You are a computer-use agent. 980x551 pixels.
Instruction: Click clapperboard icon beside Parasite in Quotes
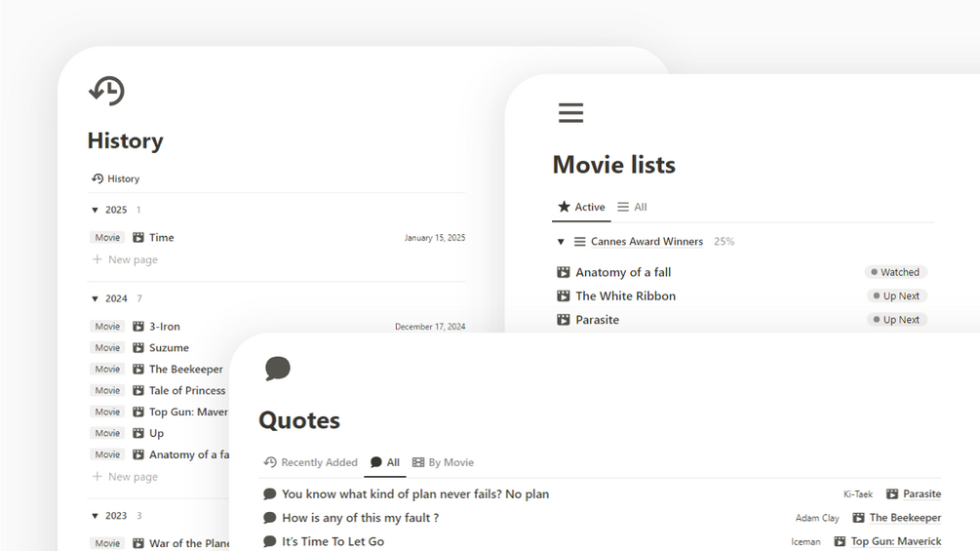point(892,493)
